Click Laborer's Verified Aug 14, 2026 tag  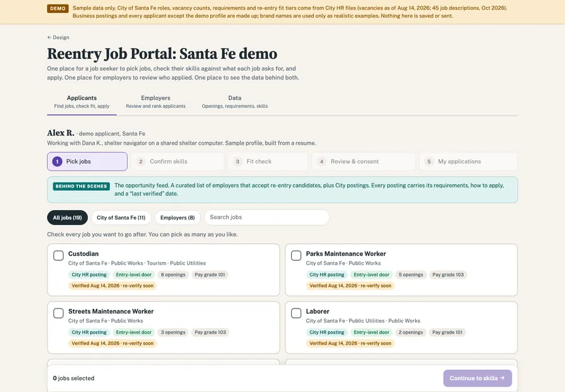tap(350, 344)
